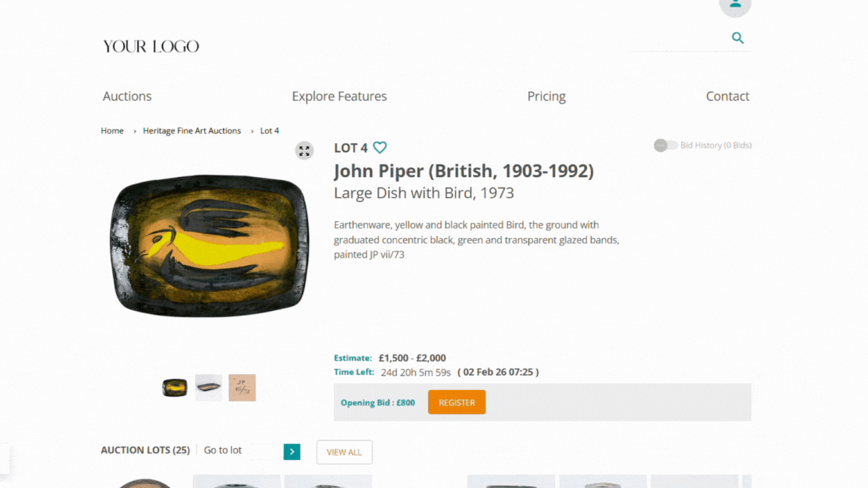Select the first dish thumbnail

click(175, 388)
